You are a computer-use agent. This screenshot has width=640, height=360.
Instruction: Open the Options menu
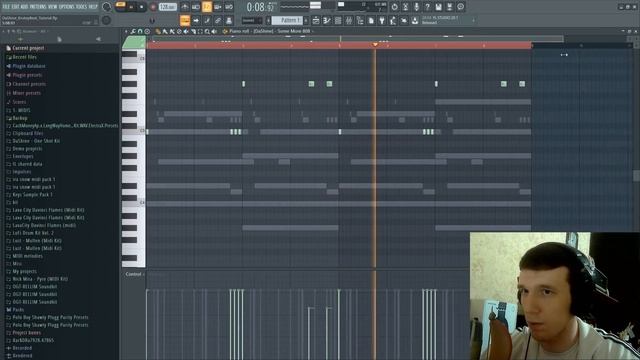coord(67,7)
